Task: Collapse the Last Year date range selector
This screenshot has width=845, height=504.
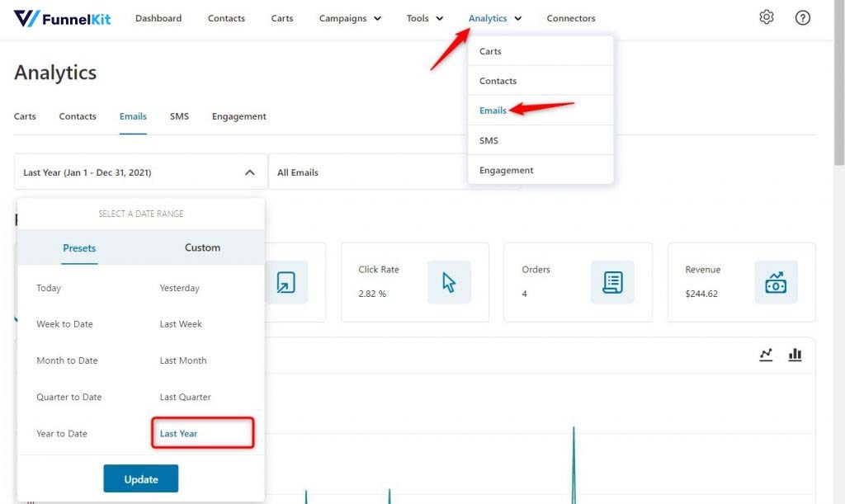Action: coord(140,172)
